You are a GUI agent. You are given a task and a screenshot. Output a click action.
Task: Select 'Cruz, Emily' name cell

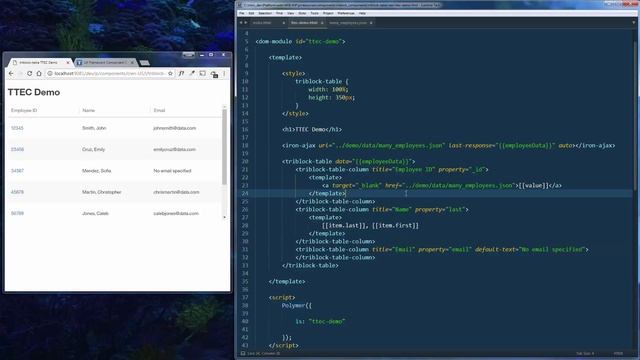[93, 149]
